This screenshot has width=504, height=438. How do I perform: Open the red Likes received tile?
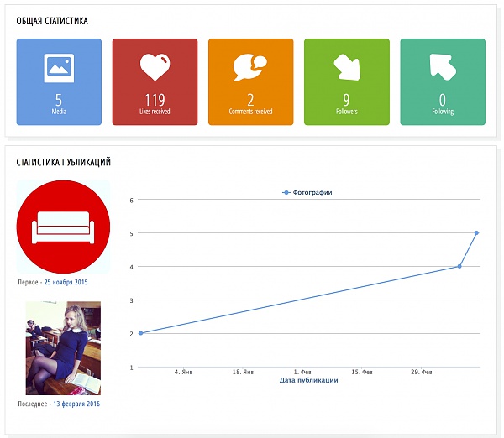(x=155, y=82)
